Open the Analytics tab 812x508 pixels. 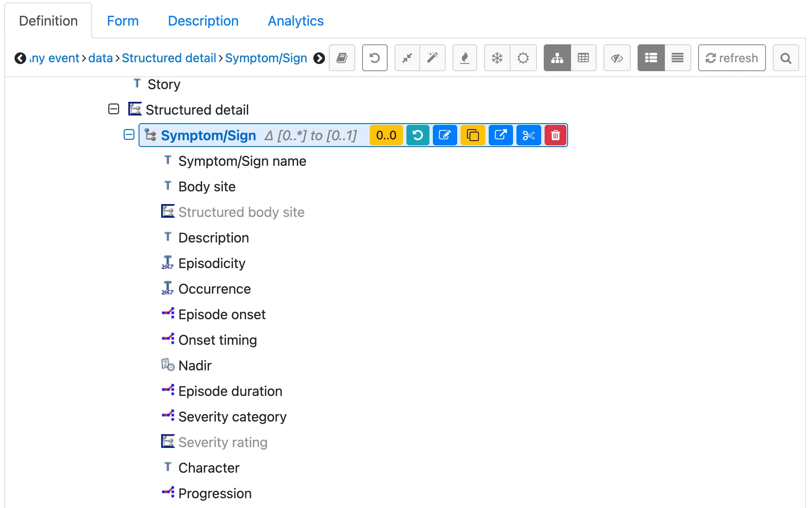coord(296,21)
